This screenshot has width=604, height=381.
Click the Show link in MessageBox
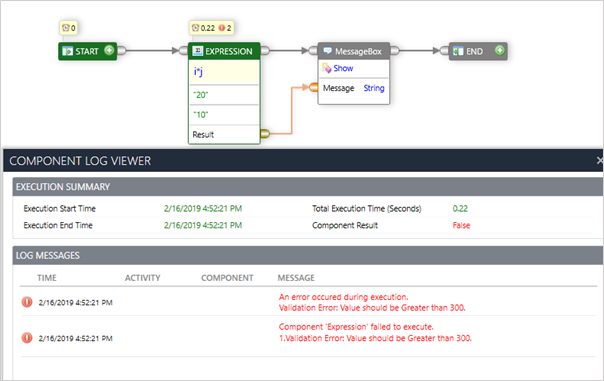point(343,68)
